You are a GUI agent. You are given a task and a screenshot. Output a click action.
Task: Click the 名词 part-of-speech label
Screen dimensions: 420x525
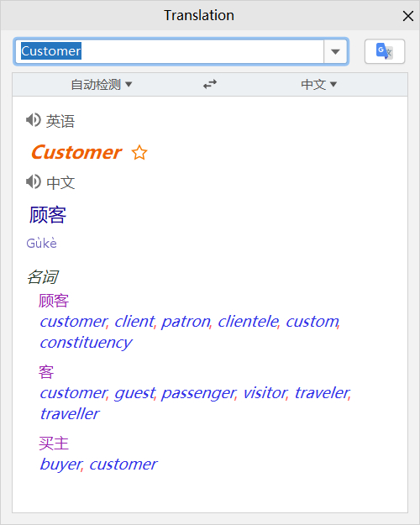(x=43, y=277)
